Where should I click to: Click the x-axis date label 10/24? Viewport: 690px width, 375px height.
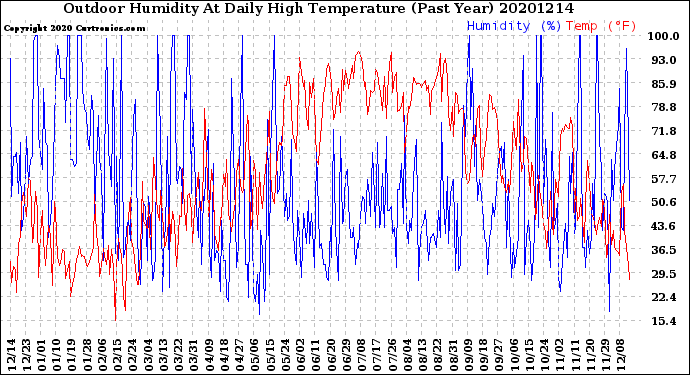click(544, 355)
